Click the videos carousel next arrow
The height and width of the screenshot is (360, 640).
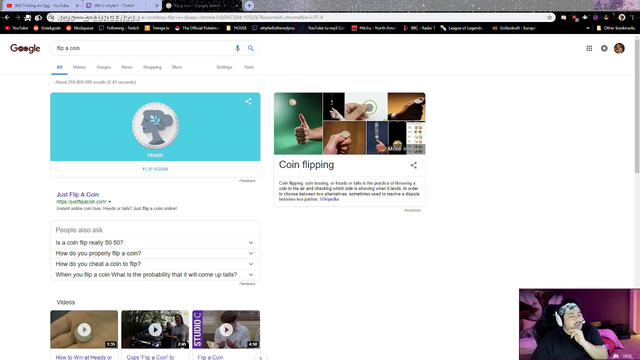260,358
